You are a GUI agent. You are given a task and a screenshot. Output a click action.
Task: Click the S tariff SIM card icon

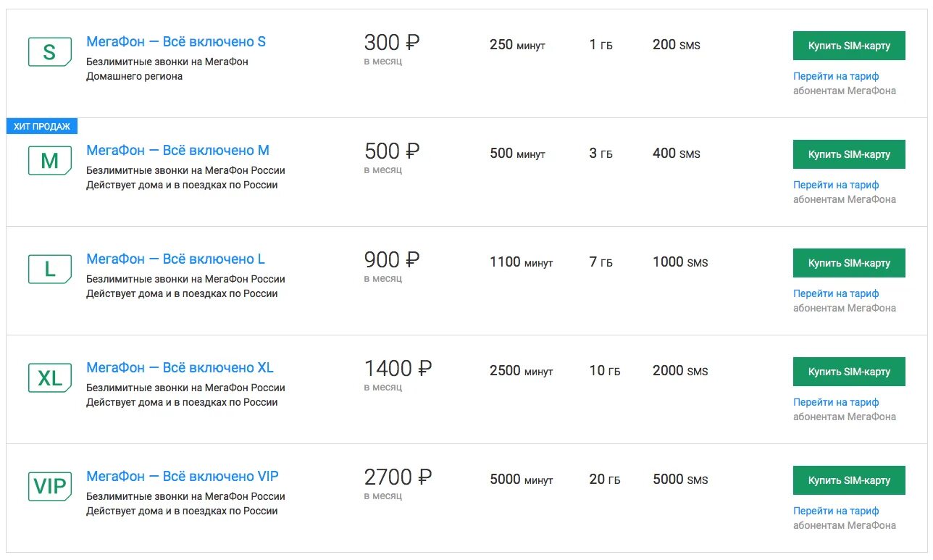point(49,52)
